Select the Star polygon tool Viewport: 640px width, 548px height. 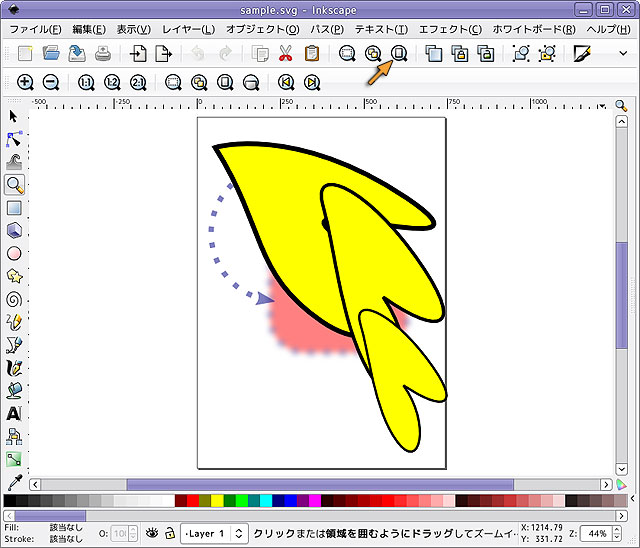point(14,276)
